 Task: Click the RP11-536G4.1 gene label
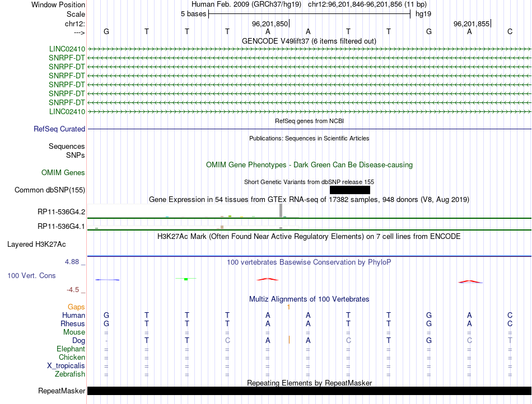[x=61, y=226]
